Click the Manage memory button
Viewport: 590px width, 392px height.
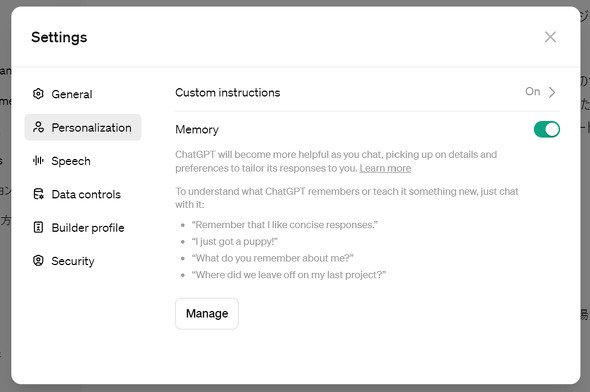207,314
